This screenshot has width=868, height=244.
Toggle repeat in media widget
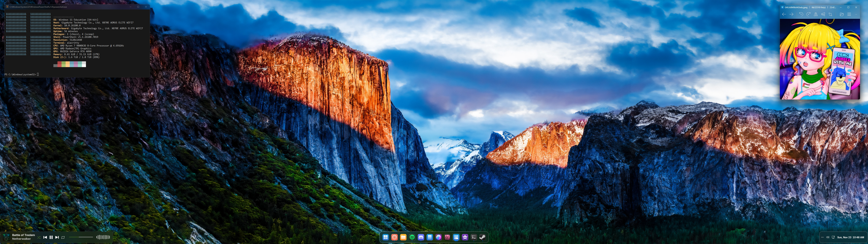pos(63,237)
